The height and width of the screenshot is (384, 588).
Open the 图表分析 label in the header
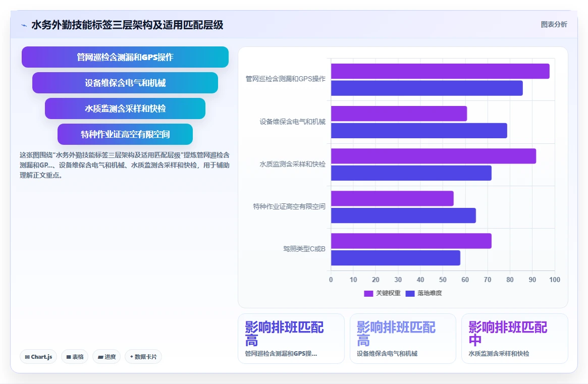554,24
